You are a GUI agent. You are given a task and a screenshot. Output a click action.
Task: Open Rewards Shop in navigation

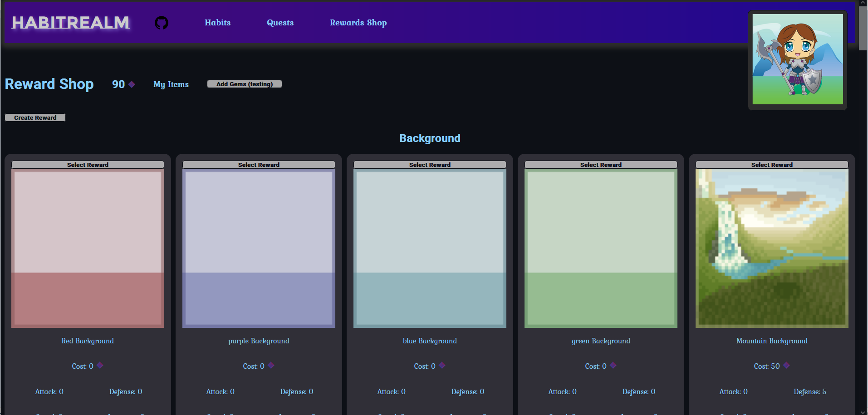click(358, 23)
